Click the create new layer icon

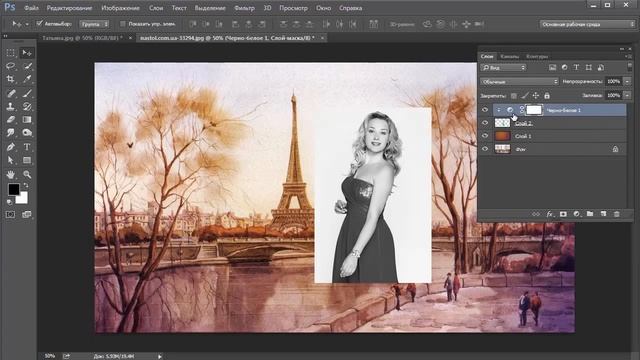(x=603, y=214)
